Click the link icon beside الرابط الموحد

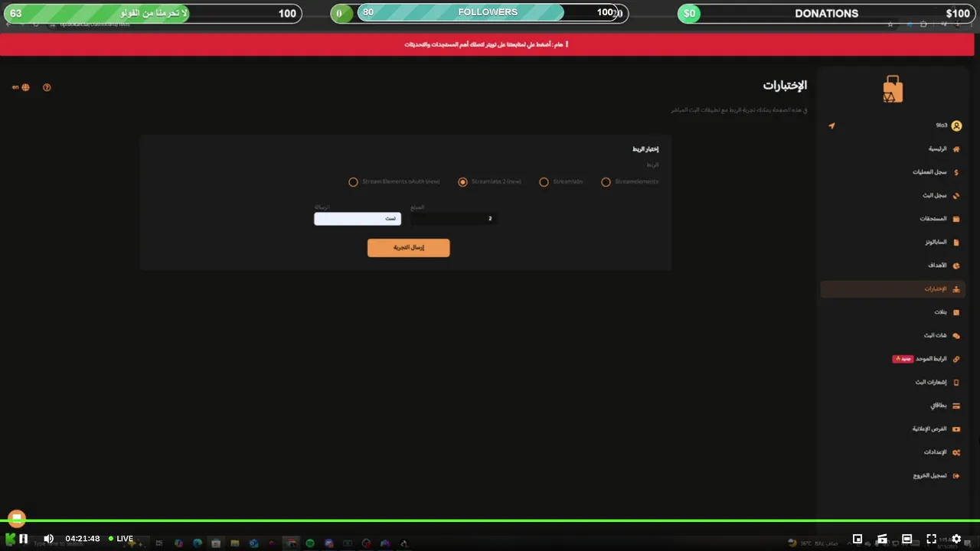956,359
